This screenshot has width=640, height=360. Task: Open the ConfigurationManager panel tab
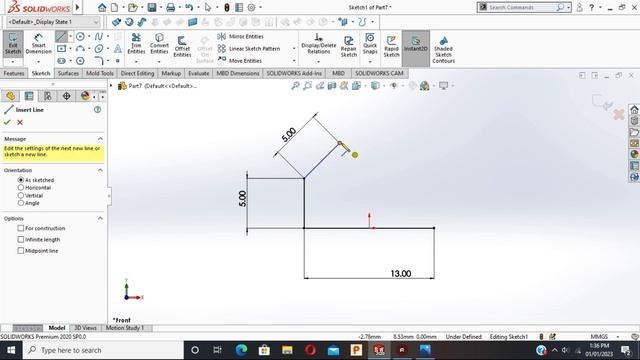[47, 96]
